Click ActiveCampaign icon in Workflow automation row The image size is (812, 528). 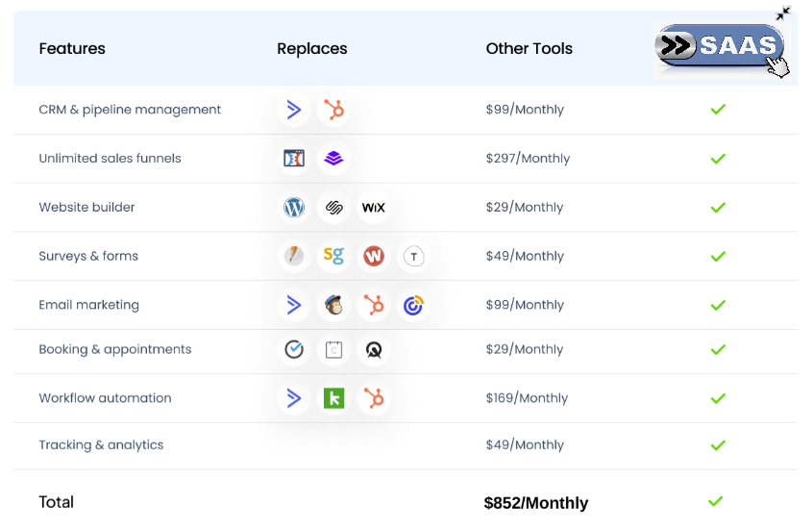(x=294, y=398)
